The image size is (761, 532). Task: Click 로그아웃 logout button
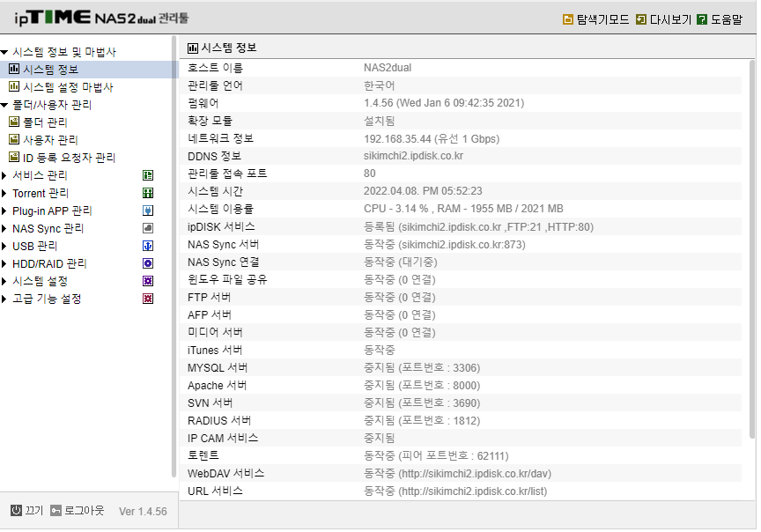click(78, 510)
